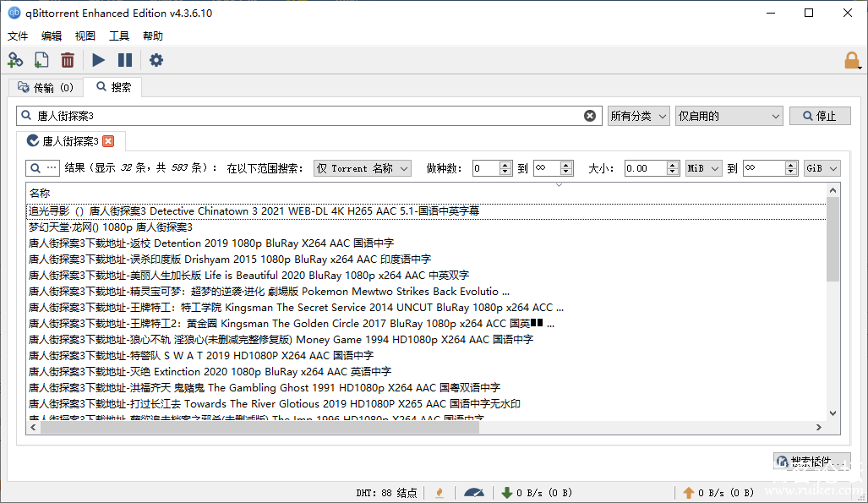Click the speedometer alternative speed icon
The width and height of the screenshot is (868, 503).
tap(474, 493)
